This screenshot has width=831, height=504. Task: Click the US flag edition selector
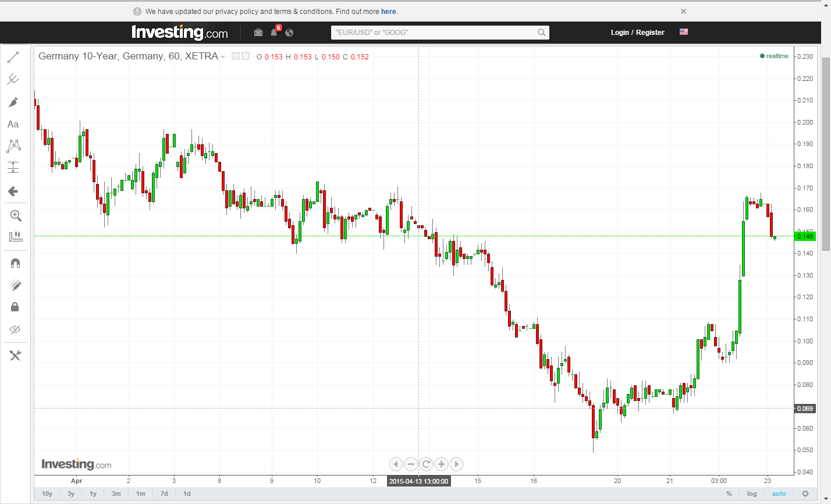[x=684, y=32]
